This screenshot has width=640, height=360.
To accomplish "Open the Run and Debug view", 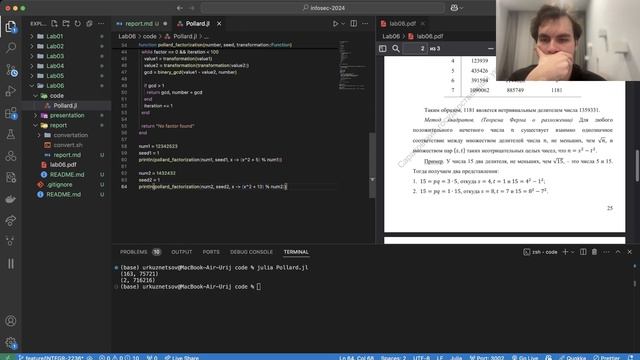I will 11,91.
